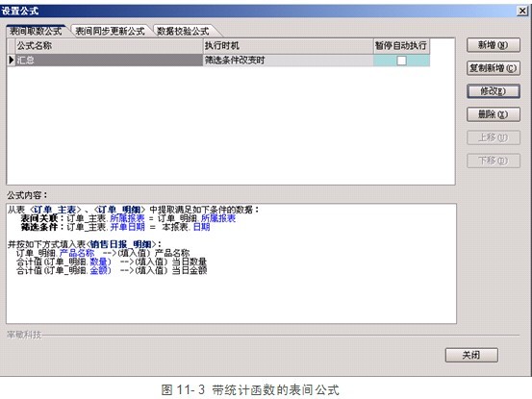Switch to the 表间同步更新公式 tab
532x399 pixels.
click(110, 31)
